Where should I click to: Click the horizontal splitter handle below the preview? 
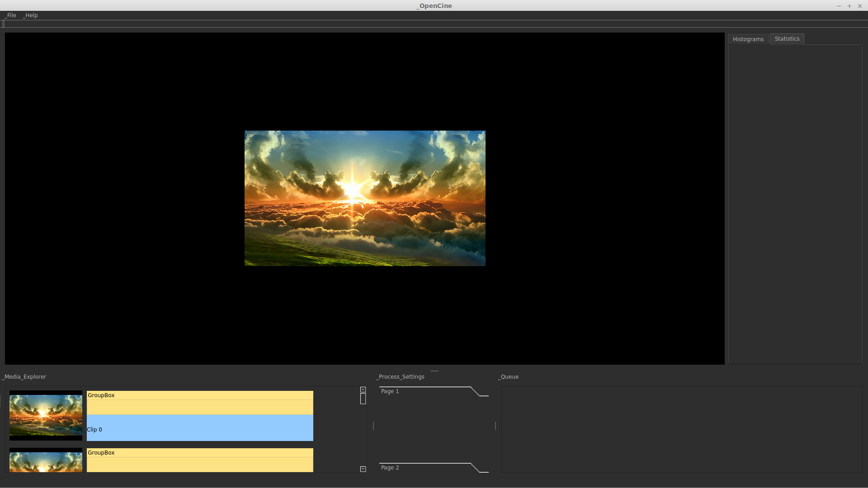[434, 371]
